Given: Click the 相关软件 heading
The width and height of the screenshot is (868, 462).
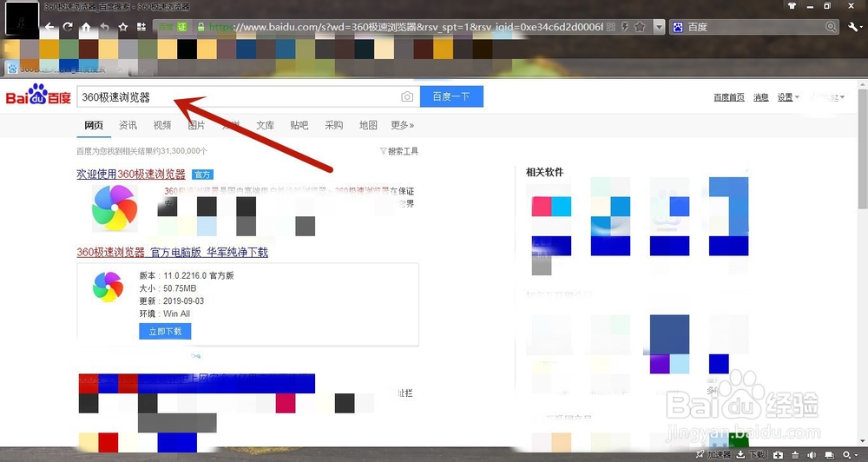Looking at the screenshot, I should 545,172.
